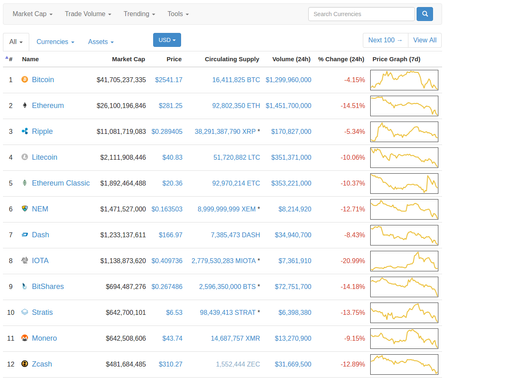Image resolution: width=508 pixels, height=380 pixels.
Task: Open the All filter dropdown
Action: [x=16, y=42]
